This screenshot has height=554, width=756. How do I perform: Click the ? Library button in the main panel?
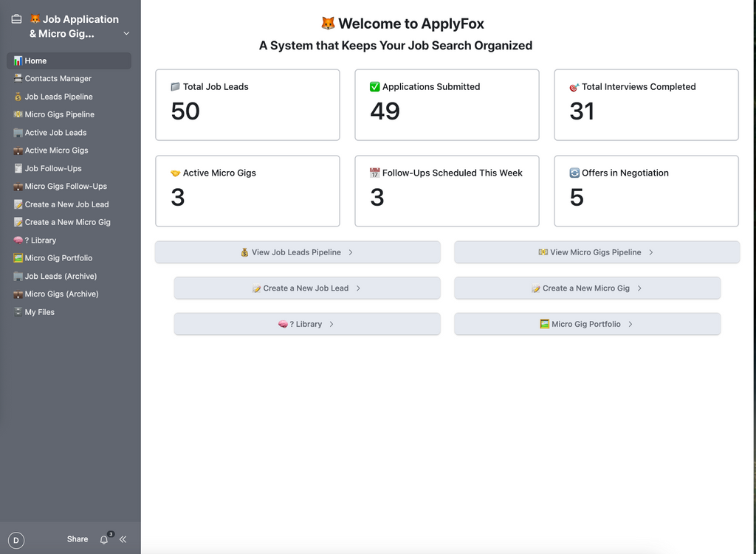coord(307,324)
